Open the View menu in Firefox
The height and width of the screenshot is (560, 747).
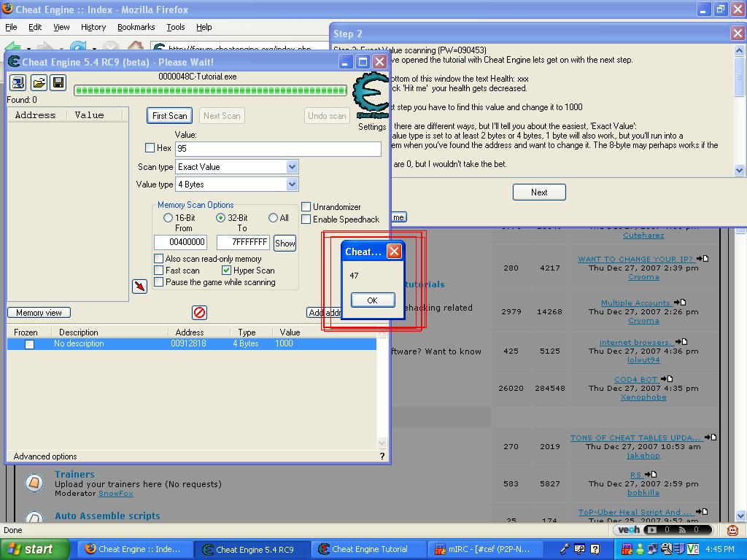pos(61,27)
